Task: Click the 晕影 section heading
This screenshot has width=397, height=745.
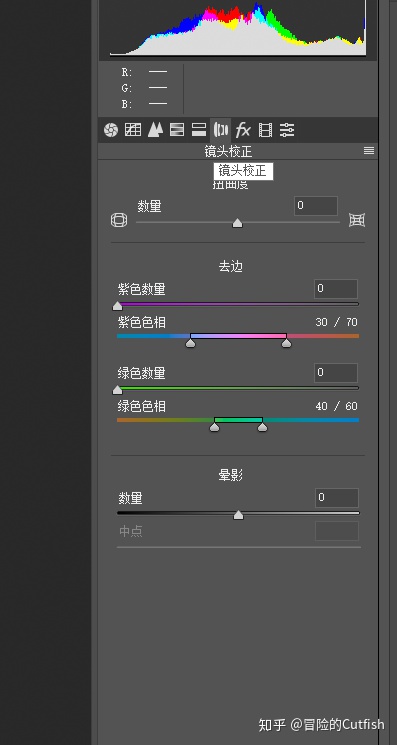Action: click(231, 475)
